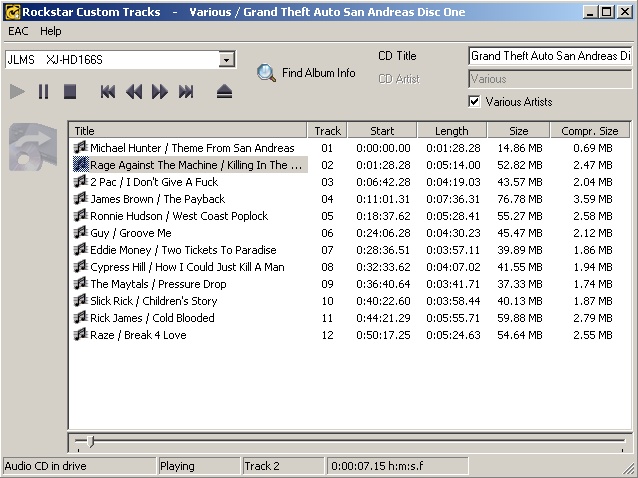The width and height of the screenshot is (638, 478).
Task: Click the app icon in the title bar
Action: 13,12
